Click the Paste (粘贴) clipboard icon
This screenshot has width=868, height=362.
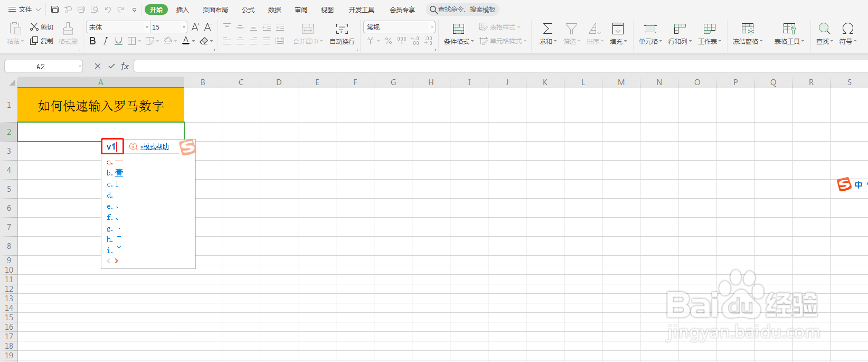pyautogui.click(x=15, y=29)
